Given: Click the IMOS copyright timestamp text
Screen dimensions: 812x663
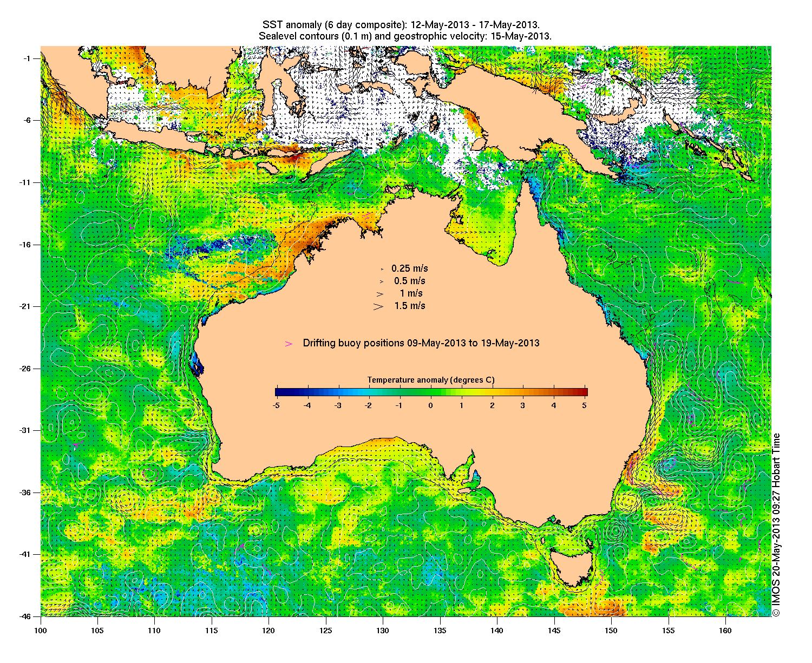Looking at the screenshot, I should click(x=776, y=524).
